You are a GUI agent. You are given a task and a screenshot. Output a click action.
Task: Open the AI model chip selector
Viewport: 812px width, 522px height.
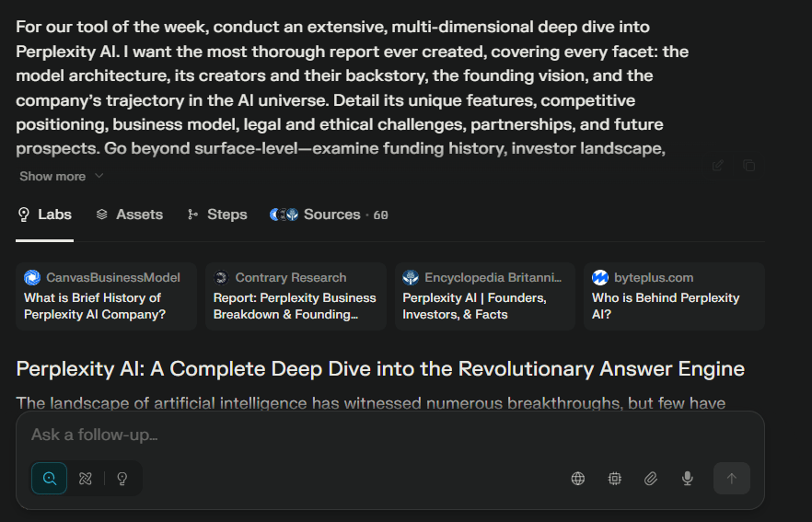[615, 479]
